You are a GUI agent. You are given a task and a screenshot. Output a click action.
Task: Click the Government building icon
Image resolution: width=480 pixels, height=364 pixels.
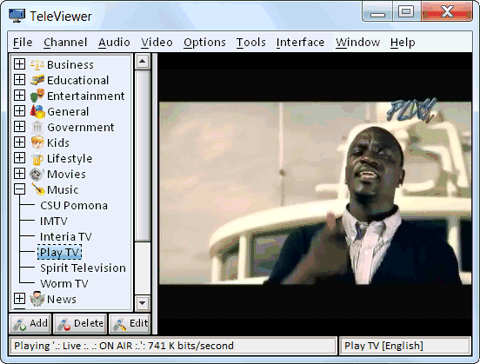[37, 127]
